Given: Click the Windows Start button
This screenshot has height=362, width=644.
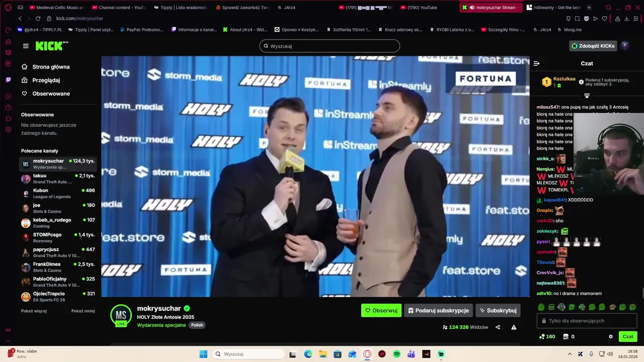Looking at the screenshot, I should [x=203, y=354].
